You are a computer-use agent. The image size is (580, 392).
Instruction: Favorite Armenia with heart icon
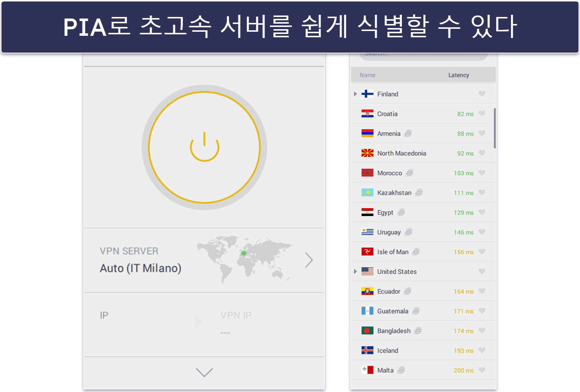482,133
